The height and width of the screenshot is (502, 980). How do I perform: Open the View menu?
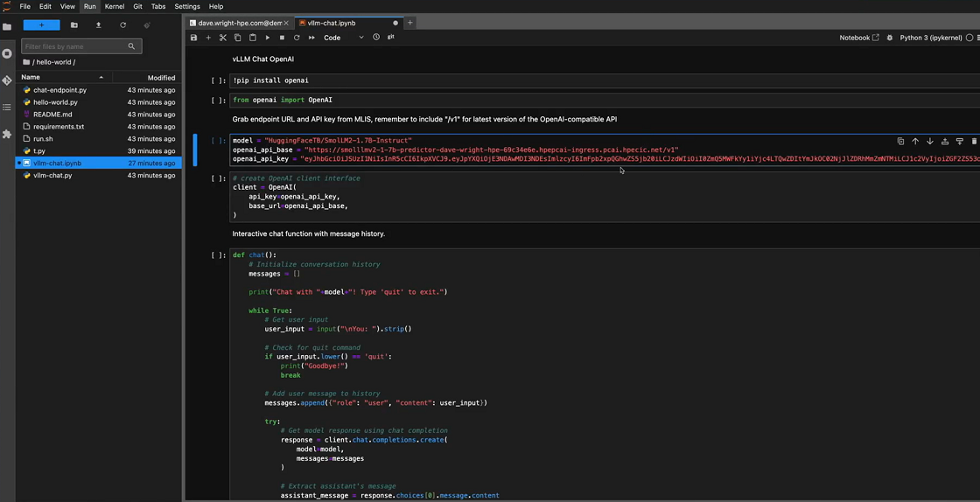click(x=67, y=6)
